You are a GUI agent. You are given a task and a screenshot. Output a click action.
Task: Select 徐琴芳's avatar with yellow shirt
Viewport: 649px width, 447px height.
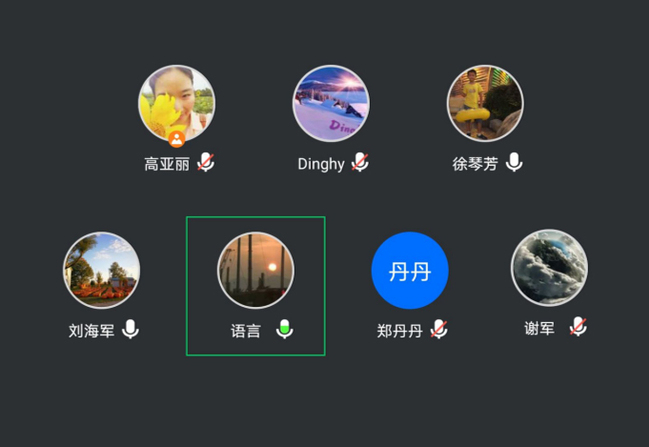(x=485, y=103)
